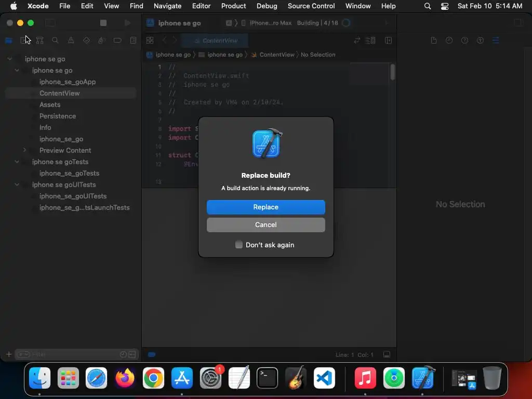The width and height of the screenshot is (532, 399).
Task: Open Safari from the Dock
Action: pyautogui.click(x=96, y=378)
